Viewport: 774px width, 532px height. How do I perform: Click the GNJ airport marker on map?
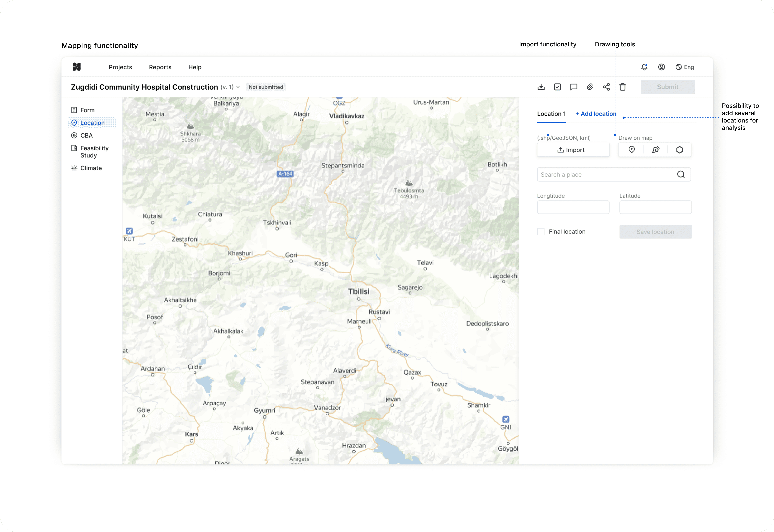pyautogui.click(x=505, y=419)
